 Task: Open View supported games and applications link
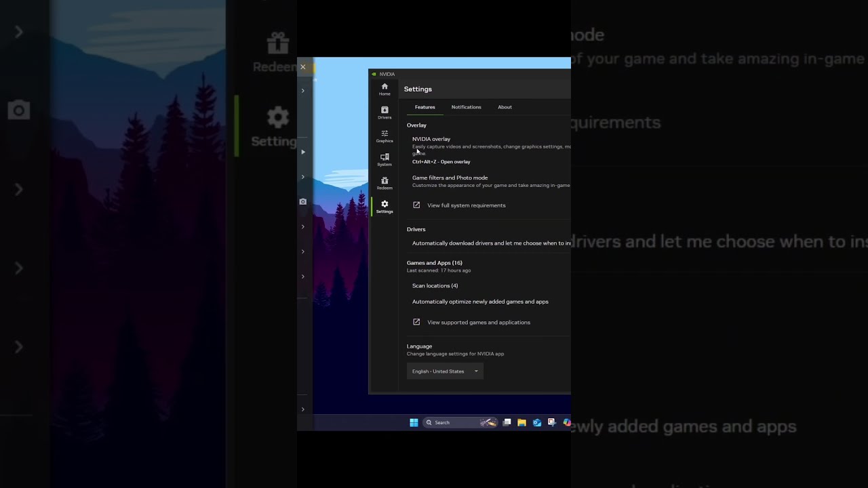point(479,322)
